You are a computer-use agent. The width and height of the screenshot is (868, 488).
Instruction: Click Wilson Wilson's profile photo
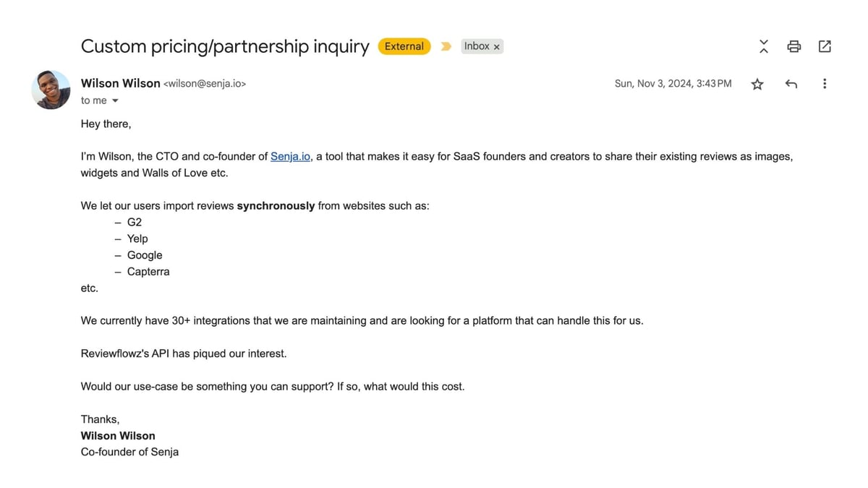[x=51, y=90]
